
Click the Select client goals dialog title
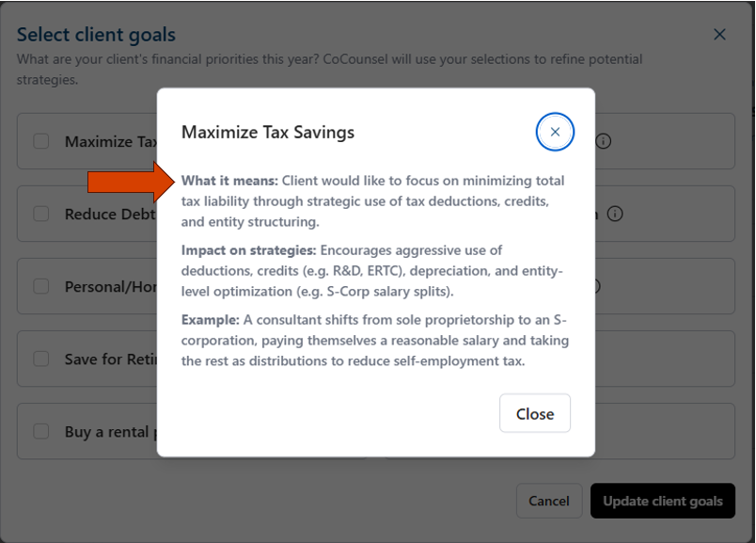(96, 35)
